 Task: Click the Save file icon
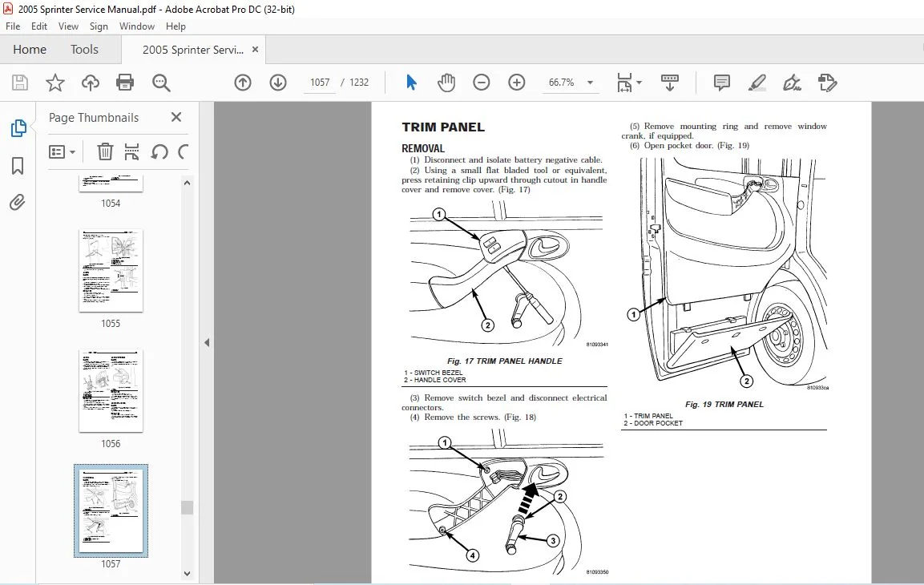point(20,83)
